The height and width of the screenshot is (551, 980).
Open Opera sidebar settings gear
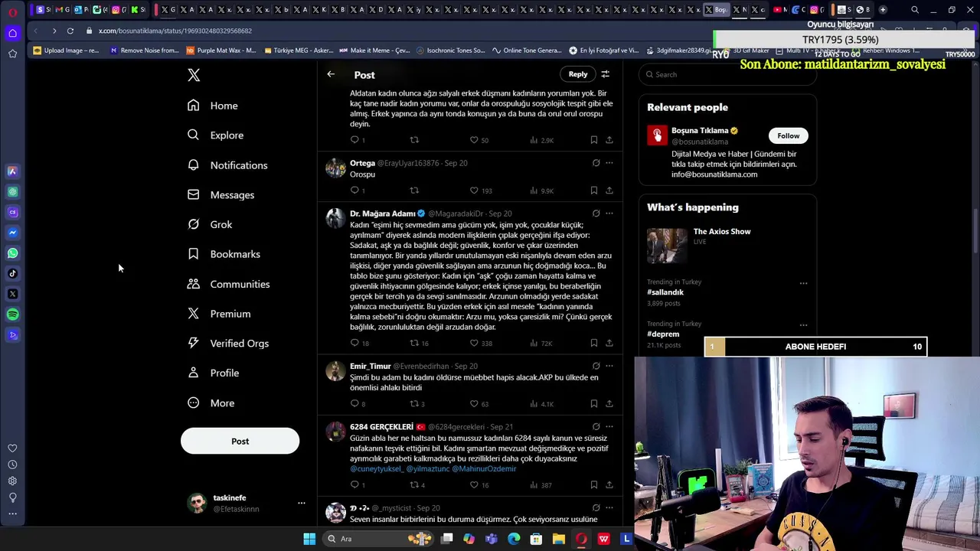[x=12, y=481]
